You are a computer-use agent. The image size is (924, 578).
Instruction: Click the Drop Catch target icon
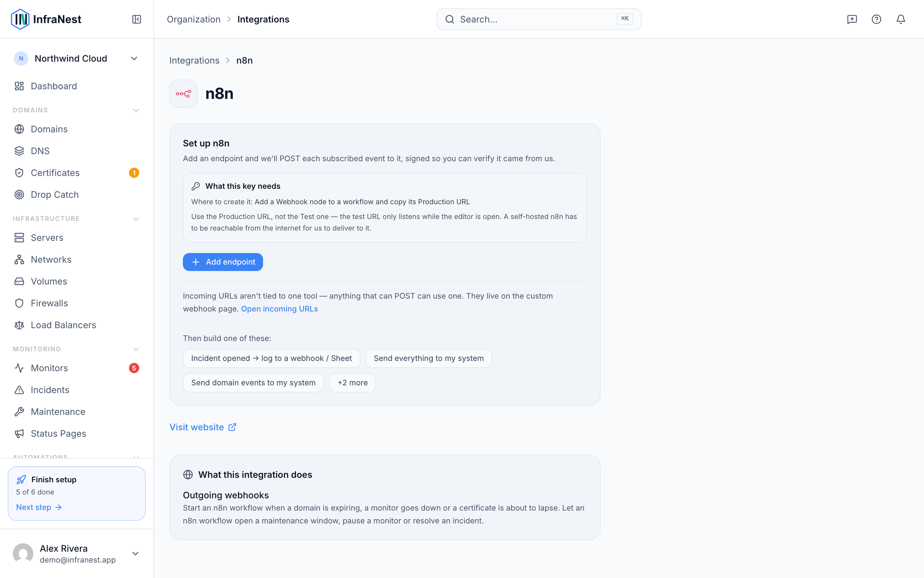click(19, 195)
